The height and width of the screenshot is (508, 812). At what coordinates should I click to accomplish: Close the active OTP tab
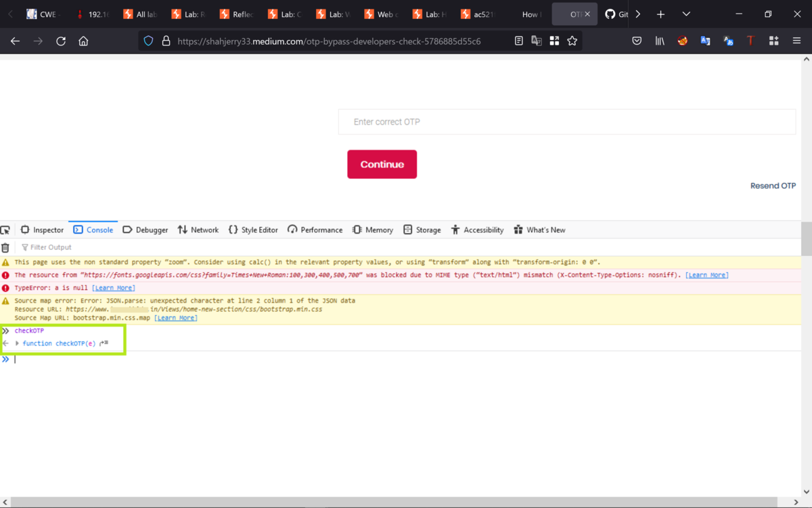[x=587, y=14]
